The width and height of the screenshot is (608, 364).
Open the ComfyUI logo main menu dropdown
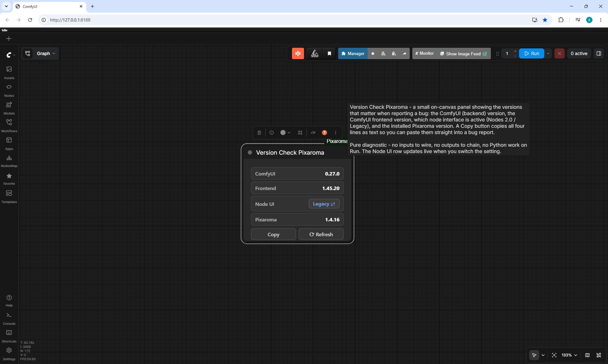coord(10,55)
